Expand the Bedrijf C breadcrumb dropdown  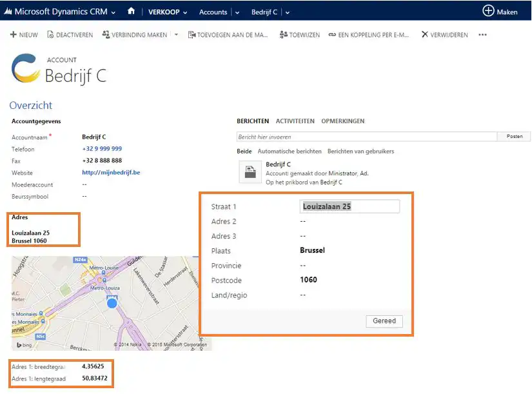pyautogui.click(x=287, y=12)
